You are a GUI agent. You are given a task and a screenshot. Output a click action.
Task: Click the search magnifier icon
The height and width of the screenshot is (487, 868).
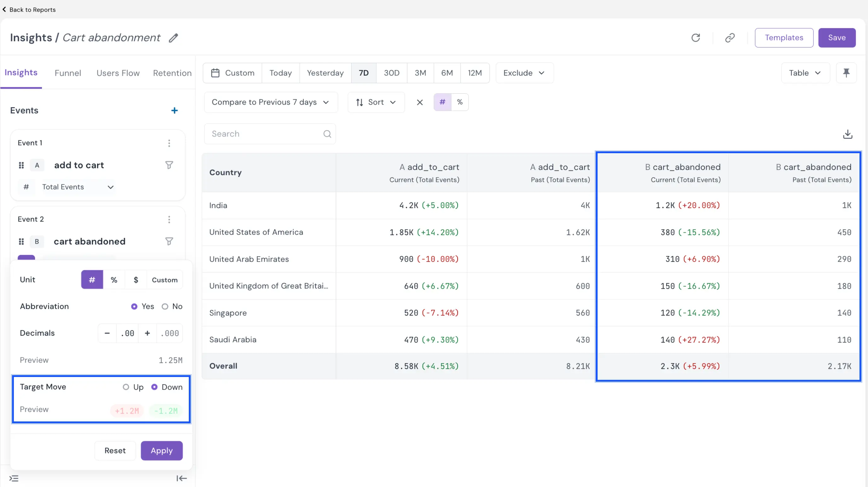pos(327,134)
